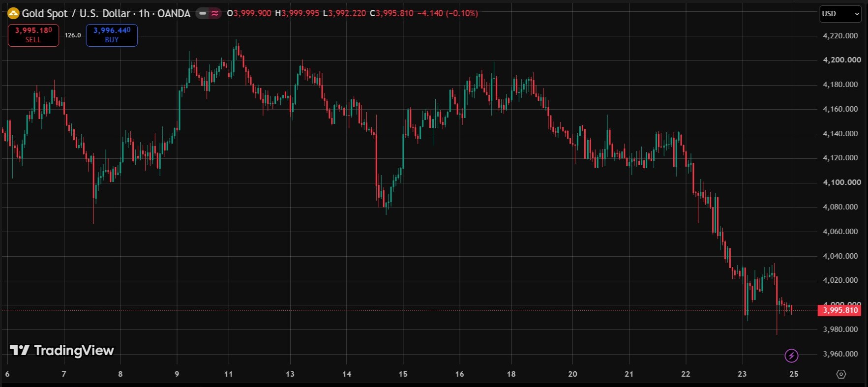Click the grey dash icon beside symbol title
868x387 pixels.
[x=203, y=13]
